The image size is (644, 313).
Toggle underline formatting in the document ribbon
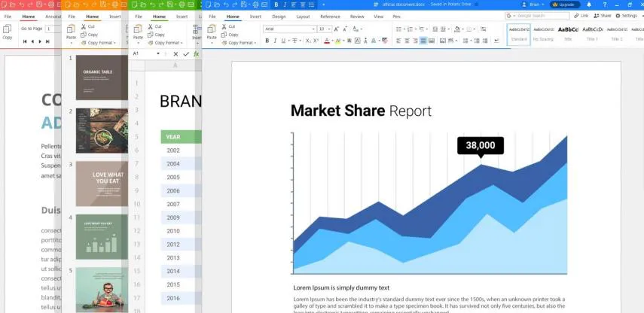pyautogui.click(x=284, y=41)
